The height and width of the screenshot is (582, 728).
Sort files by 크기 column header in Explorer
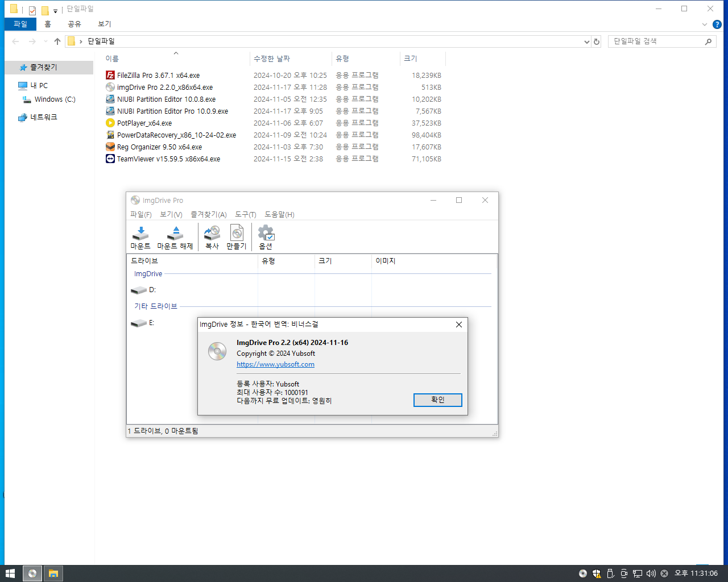click(423, 59)
